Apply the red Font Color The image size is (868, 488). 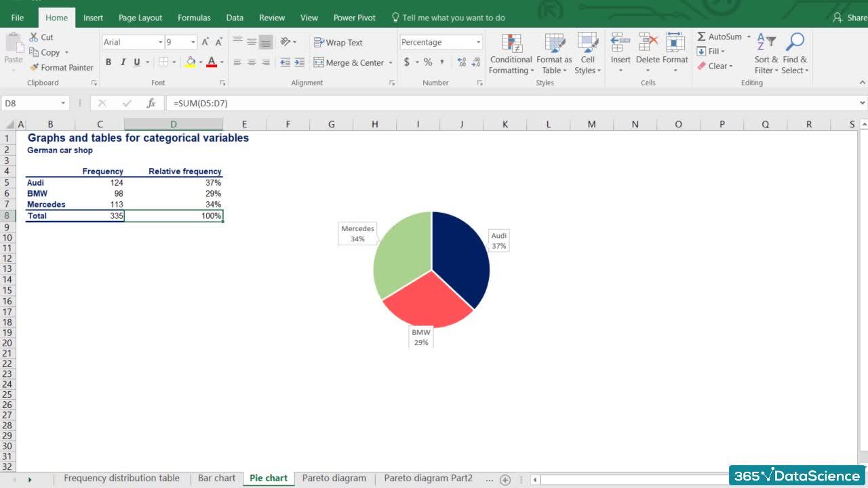pyautogui.click(x=212, y=62)
